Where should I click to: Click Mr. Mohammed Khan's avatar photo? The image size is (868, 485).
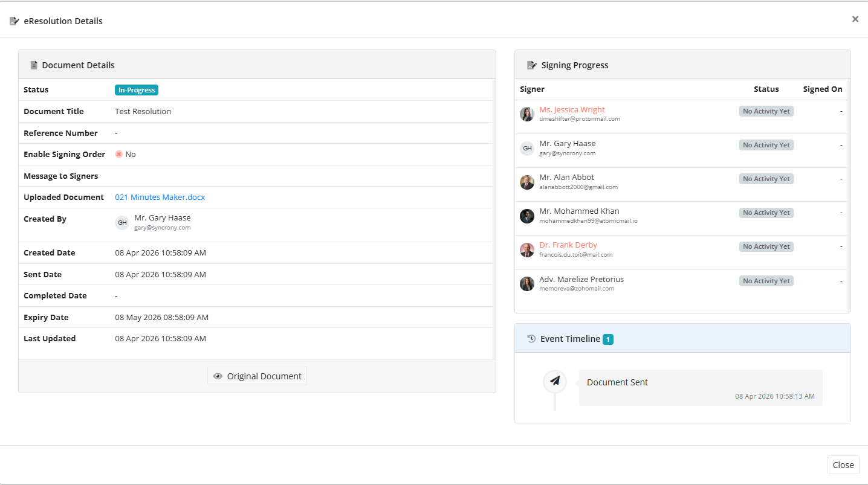(x=526, y=216)
